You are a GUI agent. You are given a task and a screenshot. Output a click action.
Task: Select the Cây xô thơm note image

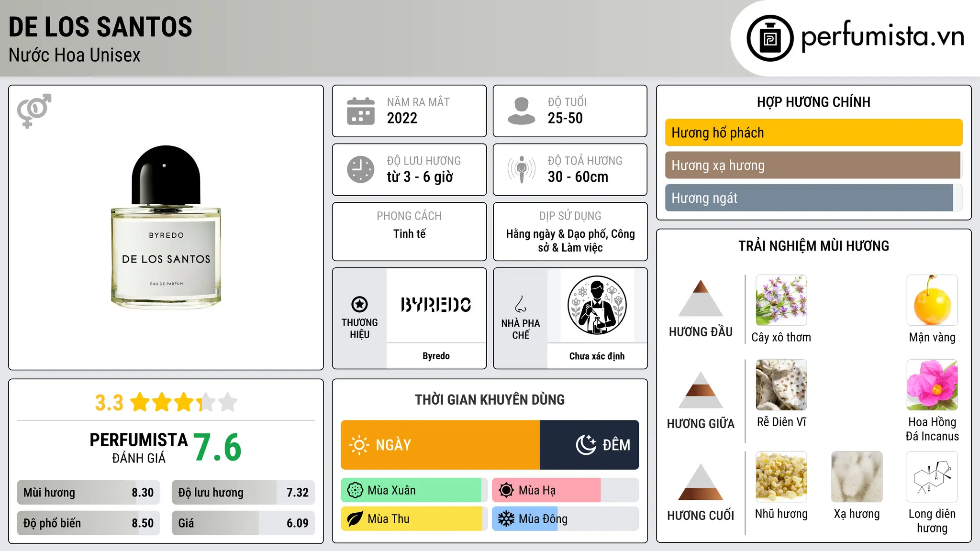(x=781, y=300)
